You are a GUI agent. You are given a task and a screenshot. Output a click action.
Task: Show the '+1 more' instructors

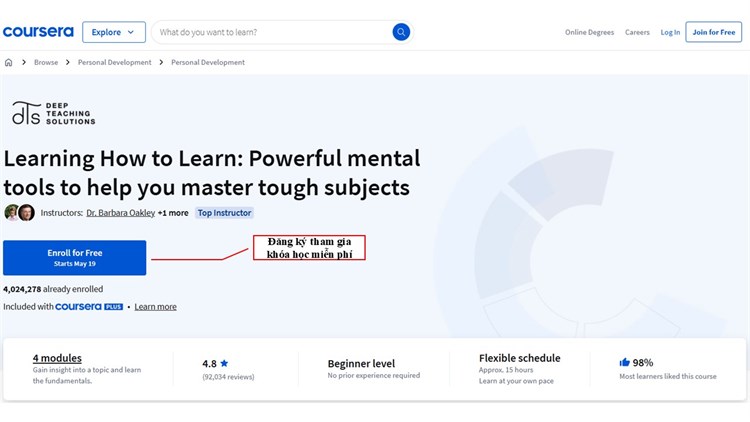pos(173,213)
